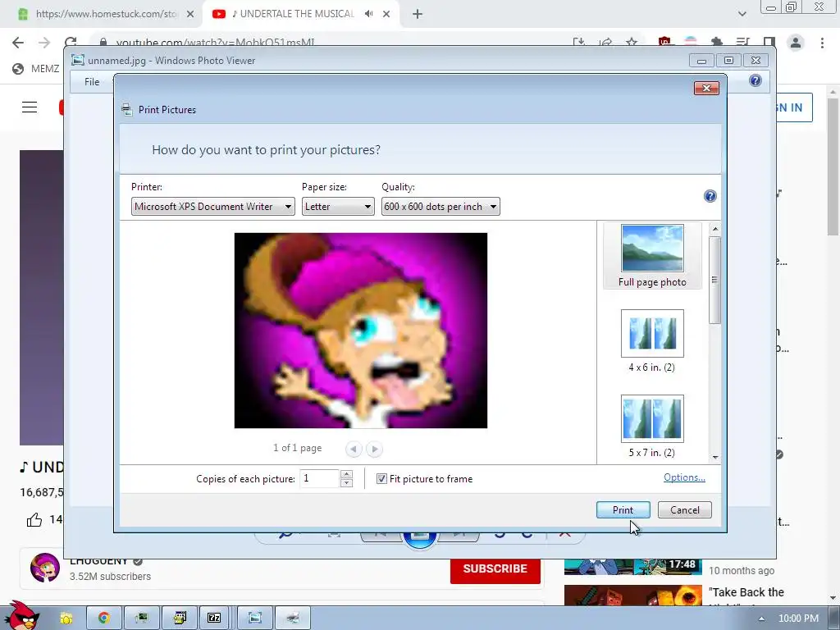Open the printer item on the taskbar
The image size is (840, 630).
[x=293, y=618]
